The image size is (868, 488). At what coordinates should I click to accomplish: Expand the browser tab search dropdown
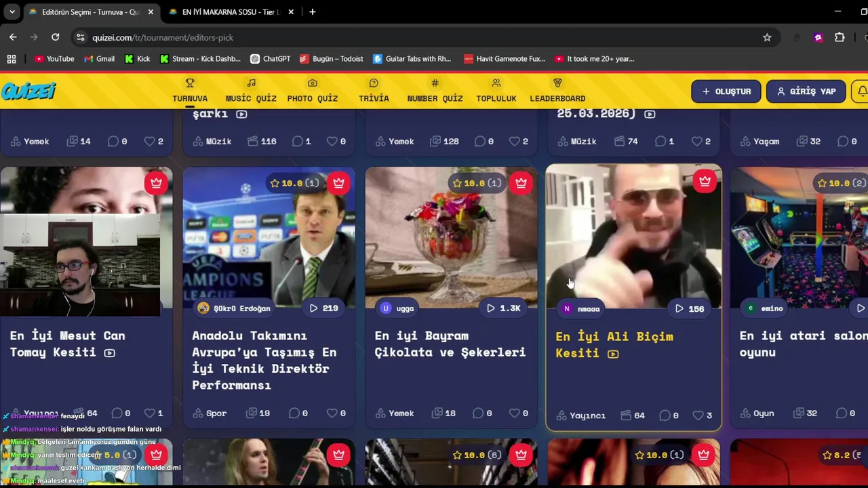12,12
